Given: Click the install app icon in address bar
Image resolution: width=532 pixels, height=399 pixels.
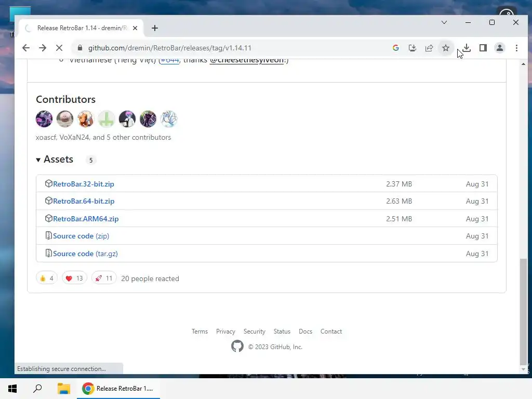Looking at the screenshot, I should coord(412,48).
